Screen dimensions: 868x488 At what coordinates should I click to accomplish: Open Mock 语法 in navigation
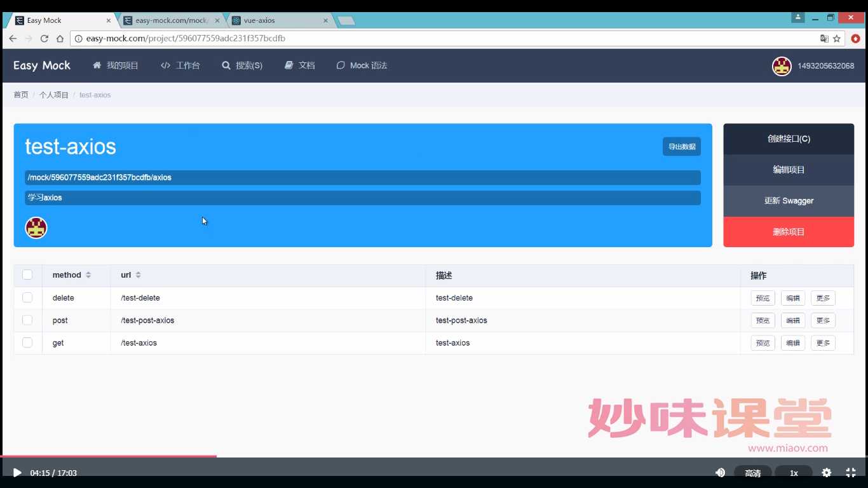point(362,65)
